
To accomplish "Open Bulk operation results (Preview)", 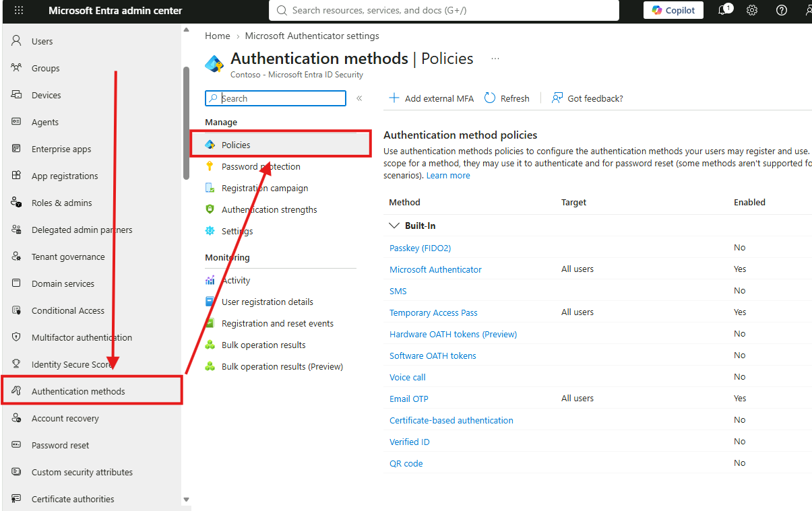I will click(x=282, y=366).
